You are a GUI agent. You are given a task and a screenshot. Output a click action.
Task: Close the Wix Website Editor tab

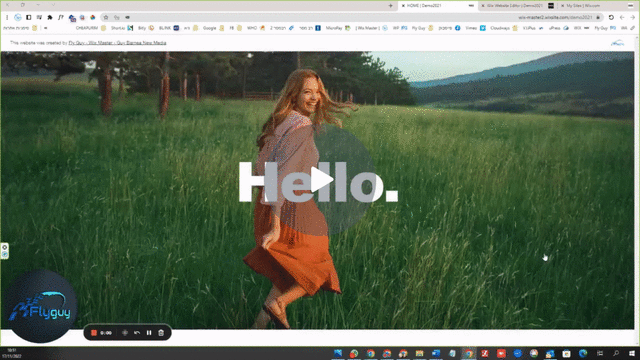(483, 6)
